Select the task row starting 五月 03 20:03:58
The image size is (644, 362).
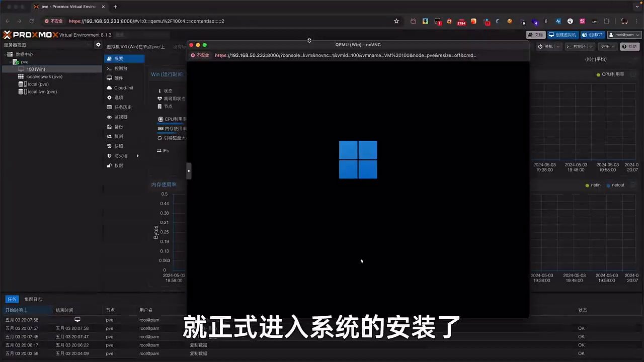(322, 353)
